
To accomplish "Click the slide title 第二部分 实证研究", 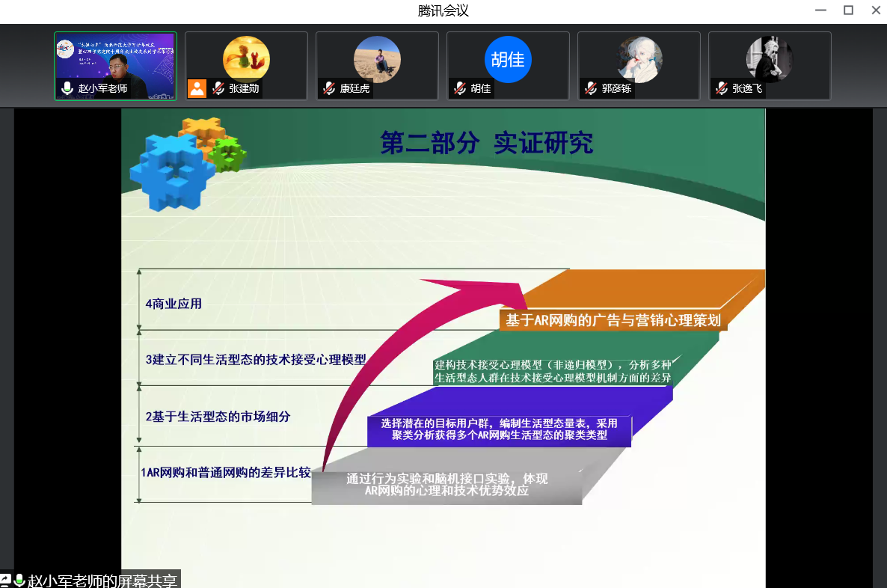I will pyautogui.click(x=486, y=142).
